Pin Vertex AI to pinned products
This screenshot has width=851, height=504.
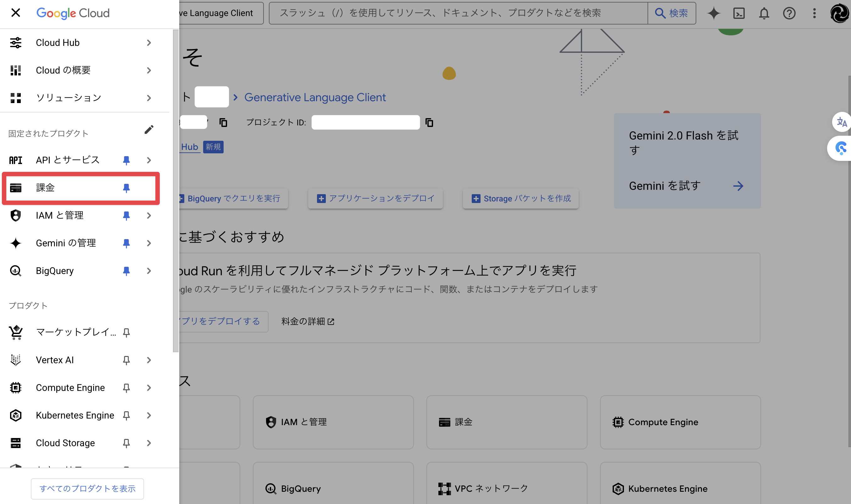pyautogui.click(x=126, y=360)
